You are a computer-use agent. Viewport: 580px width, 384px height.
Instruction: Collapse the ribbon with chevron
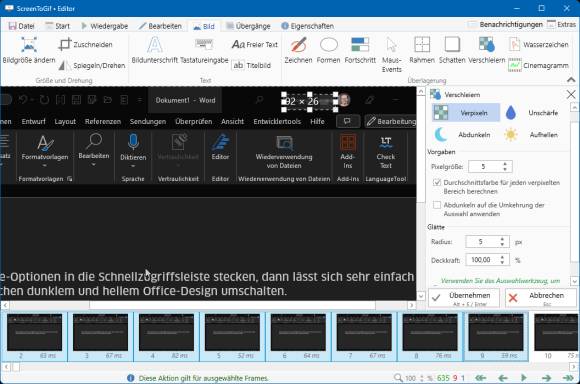(571, 80)
